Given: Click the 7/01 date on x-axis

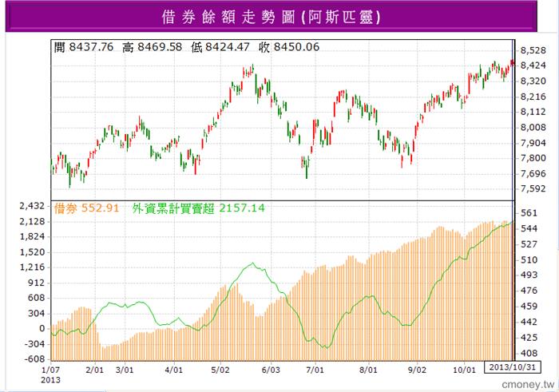Looking at the screenshot, I should point(315,370).
